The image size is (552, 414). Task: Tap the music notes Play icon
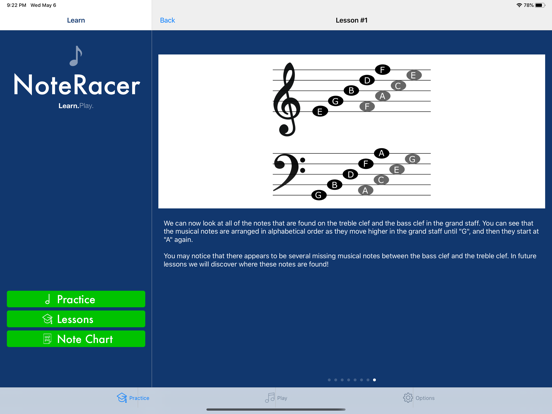270,398
